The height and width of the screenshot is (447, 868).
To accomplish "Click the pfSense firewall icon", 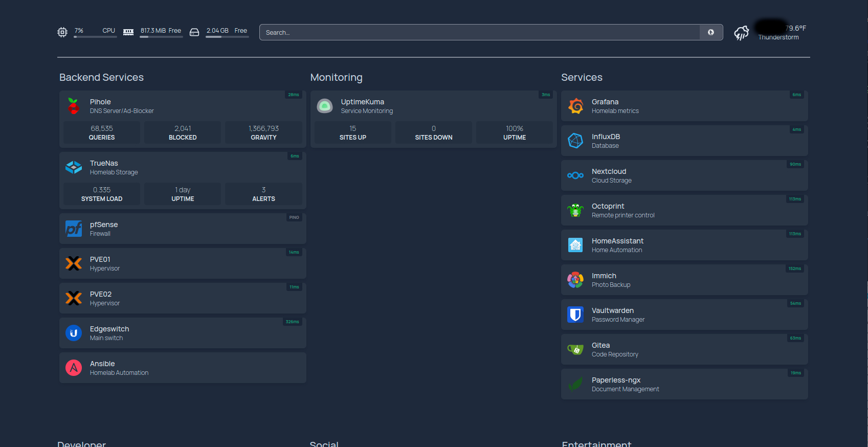I will tap(74, 229).
